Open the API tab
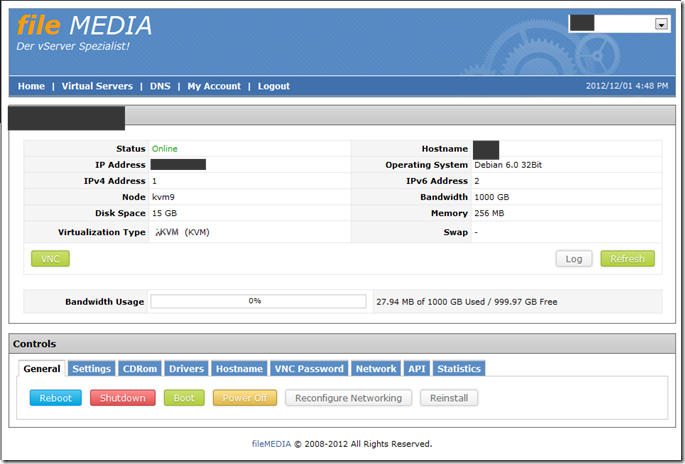Screen dimensions: 685x464 click(417, 369)
